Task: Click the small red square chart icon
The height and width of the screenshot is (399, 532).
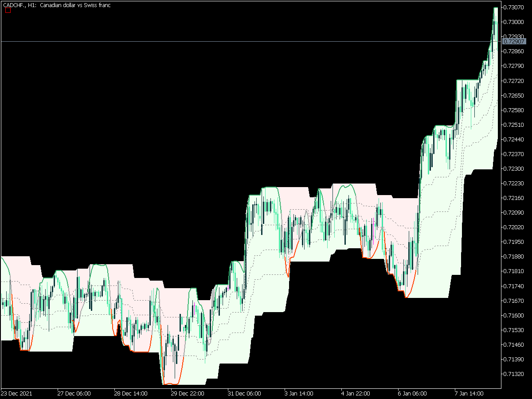Action: tap(8, 11)
